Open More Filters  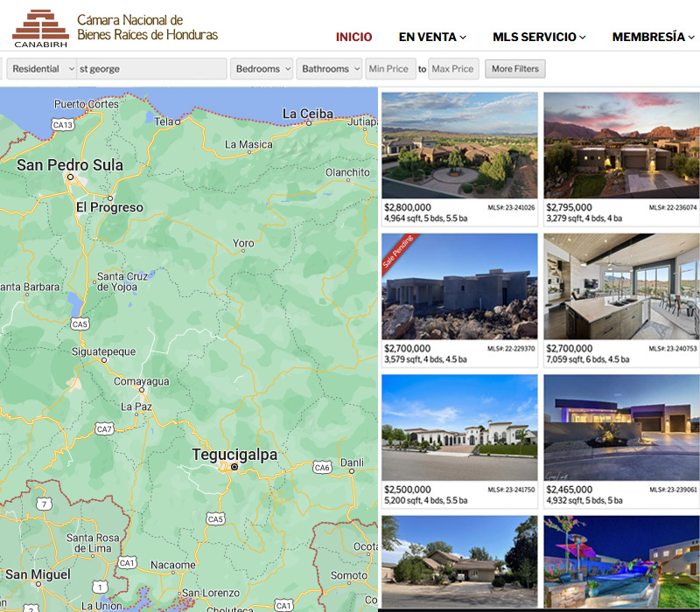coord(515,69)
